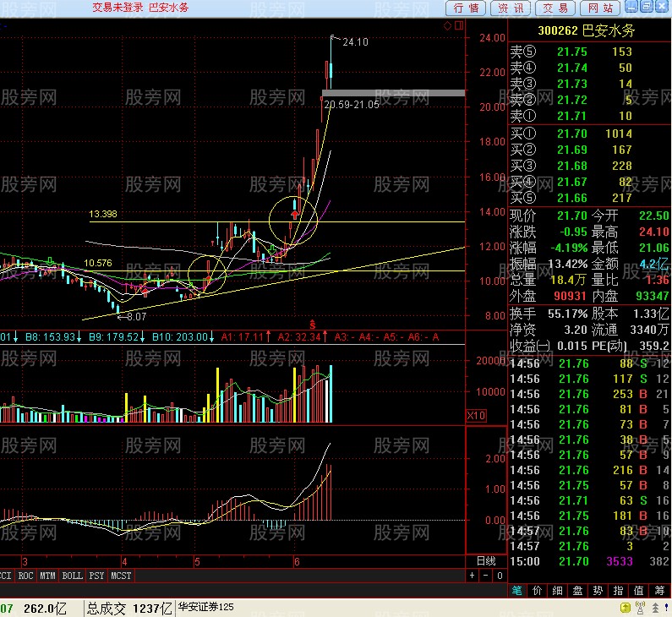Switch to MTM indicator tab
The width and height of the screenshot is (672, 617).
coord(47,576)
